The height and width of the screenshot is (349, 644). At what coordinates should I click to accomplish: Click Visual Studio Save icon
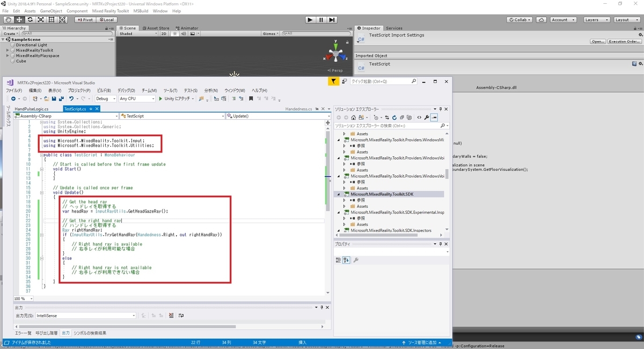(54, 99)
